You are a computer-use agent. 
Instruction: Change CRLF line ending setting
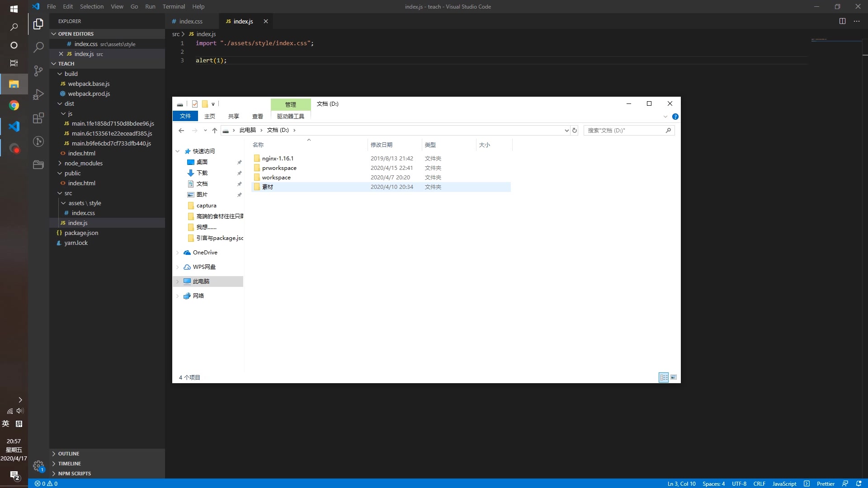pos(759,483)
